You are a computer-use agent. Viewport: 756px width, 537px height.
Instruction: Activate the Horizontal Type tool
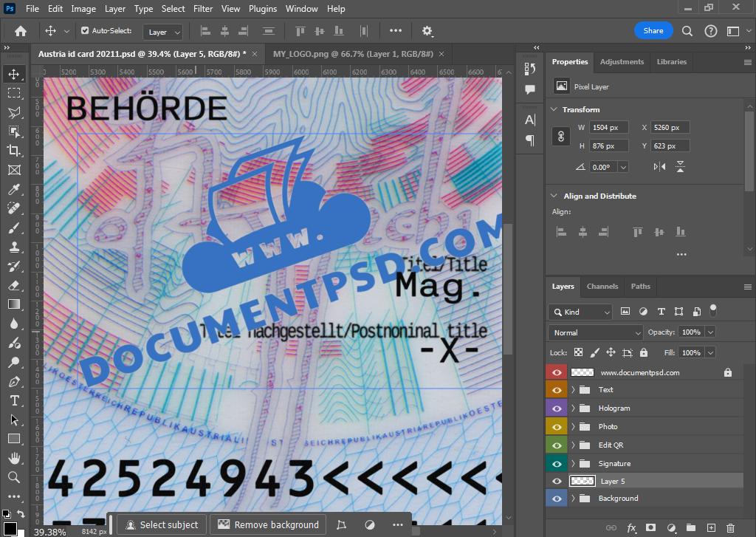(x=14, y=400)
